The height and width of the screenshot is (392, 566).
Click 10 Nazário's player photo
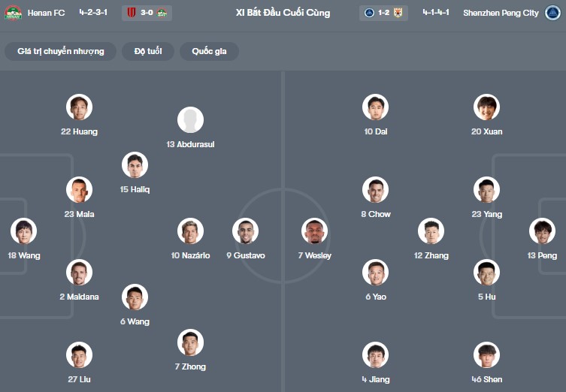coord(191,231)
